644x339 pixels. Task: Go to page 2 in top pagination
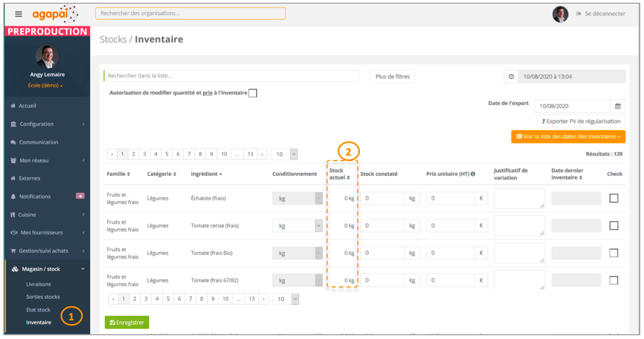(x=133, y=154)
